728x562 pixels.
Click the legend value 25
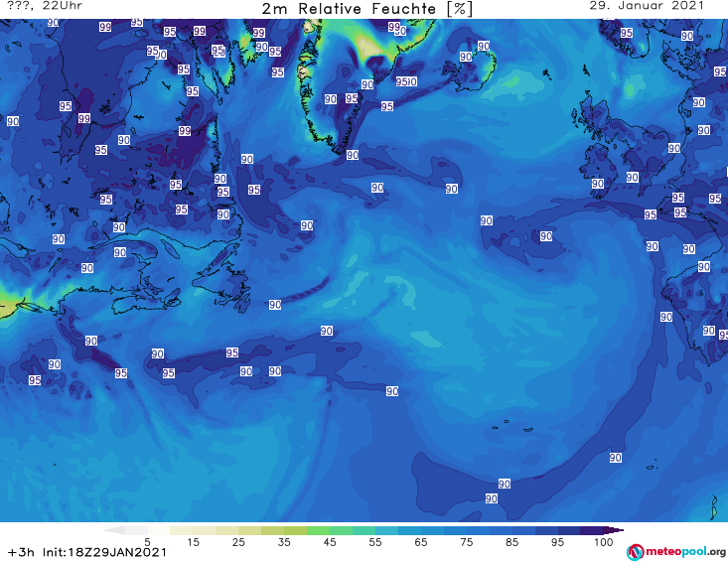pos(238,542)
